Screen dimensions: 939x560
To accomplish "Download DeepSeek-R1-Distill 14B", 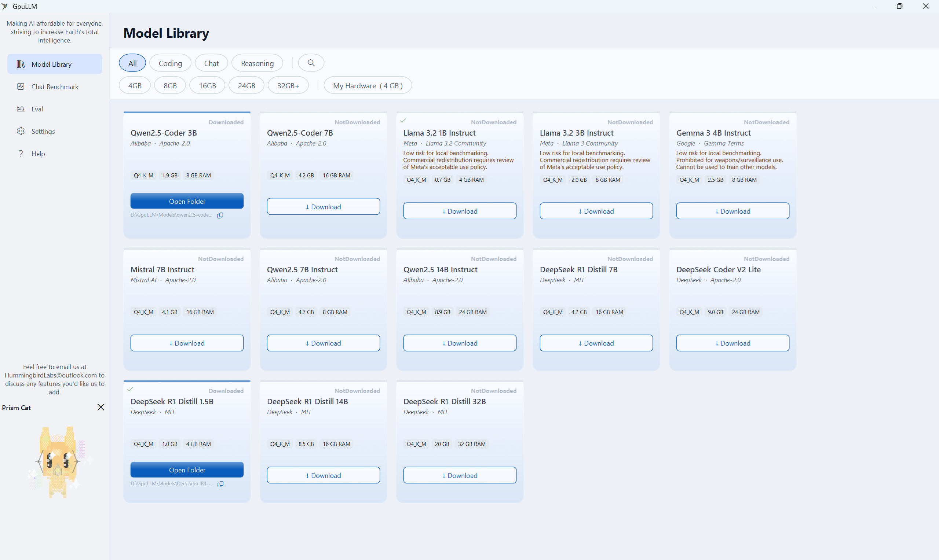I will click(x=324, y=475).
